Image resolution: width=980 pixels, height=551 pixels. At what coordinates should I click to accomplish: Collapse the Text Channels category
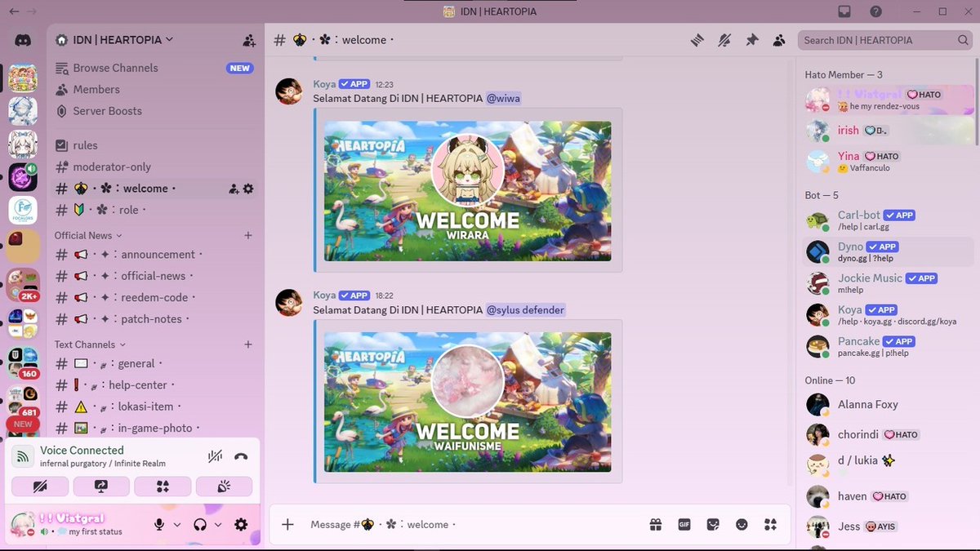[91, 344]
